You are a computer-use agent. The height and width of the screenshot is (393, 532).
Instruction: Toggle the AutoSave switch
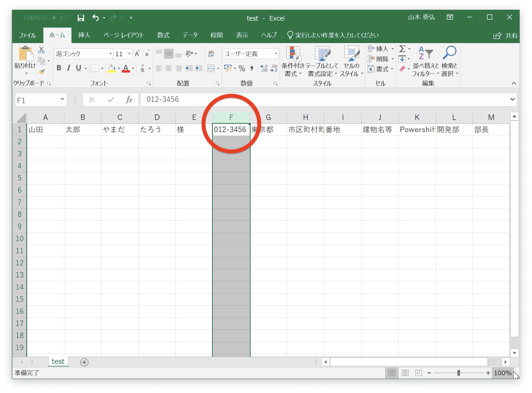pos(59,18)
